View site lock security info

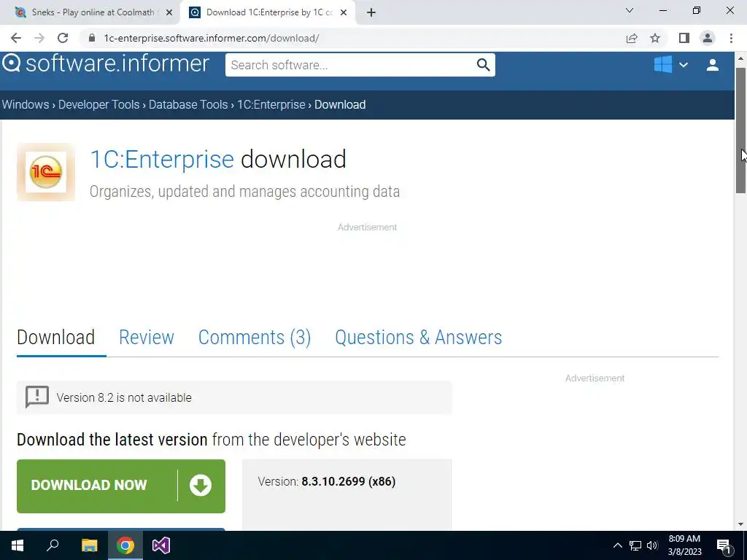[92, 38]
